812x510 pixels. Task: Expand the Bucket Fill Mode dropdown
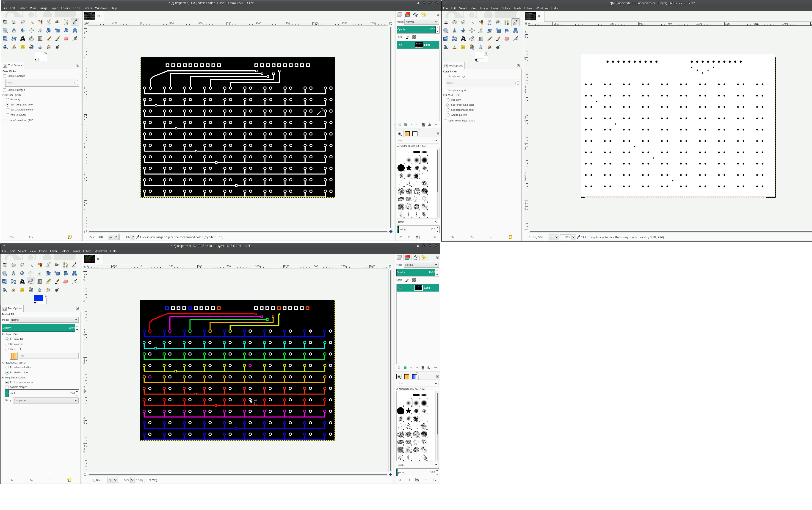pos(44,320)
